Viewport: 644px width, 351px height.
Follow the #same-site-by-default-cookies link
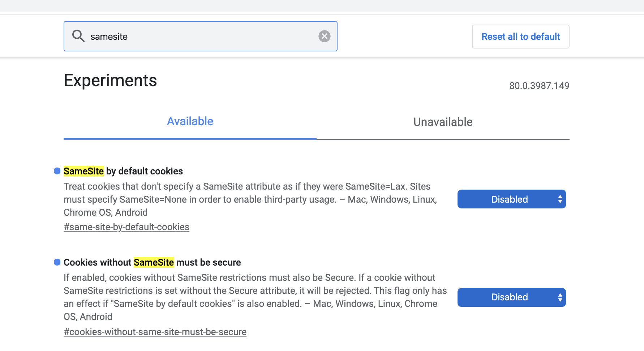click(x=126, y=227)
